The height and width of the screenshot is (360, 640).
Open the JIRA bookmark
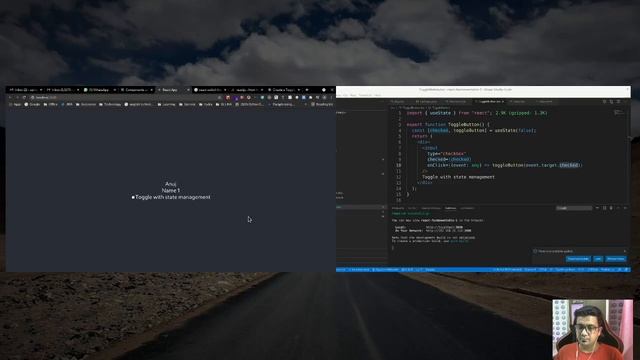click(67, 104)
